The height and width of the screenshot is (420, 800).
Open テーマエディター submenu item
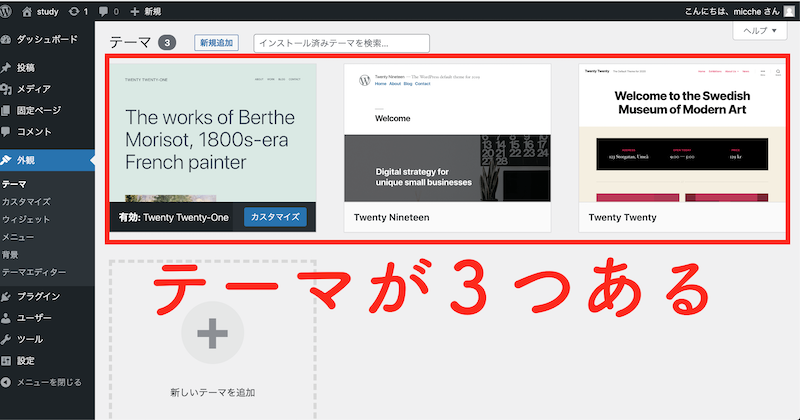point(34,273)
